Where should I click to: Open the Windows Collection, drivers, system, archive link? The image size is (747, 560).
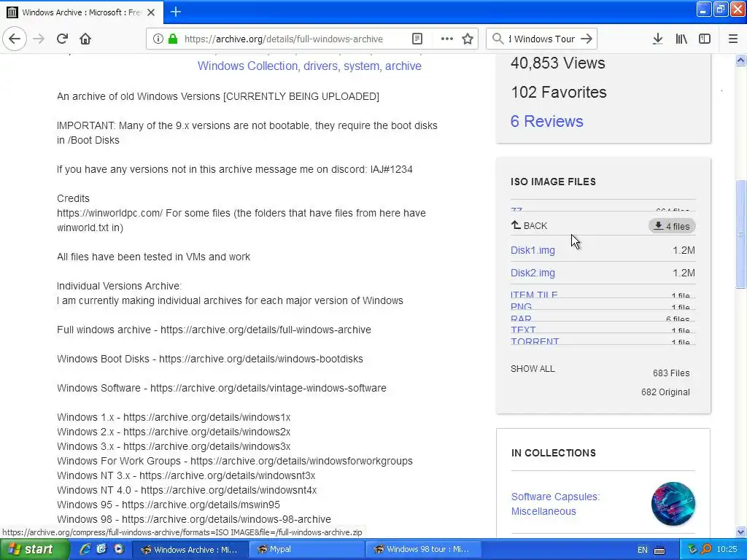click(309, 66)
